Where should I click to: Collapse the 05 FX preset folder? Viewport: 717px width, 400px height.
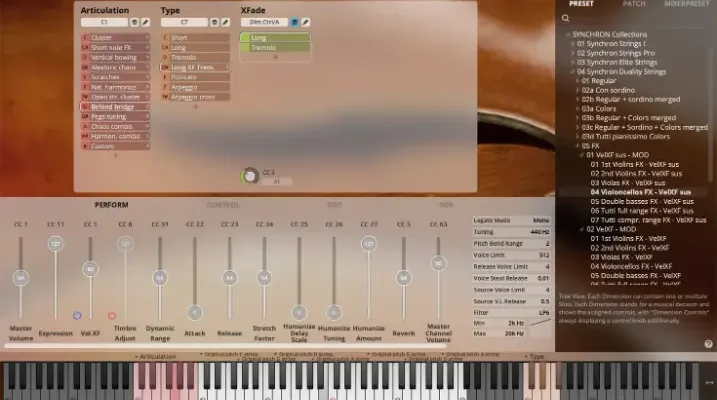coord(577,145)
